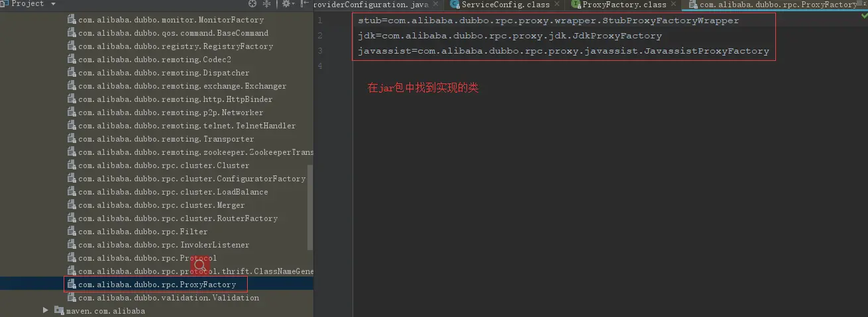Image resolution: width=868 pixels, height=317 pixels.
Task: Close the ProxyFactory.class tab
Action: [x=674, y=5]
